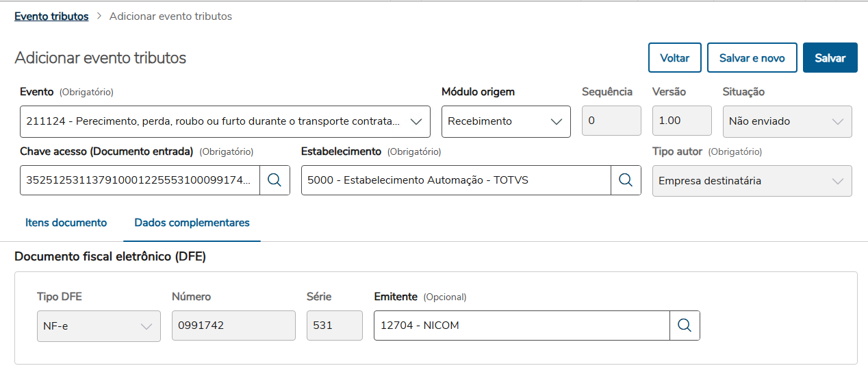Expand the Situação dropdown

pos(837,121)
